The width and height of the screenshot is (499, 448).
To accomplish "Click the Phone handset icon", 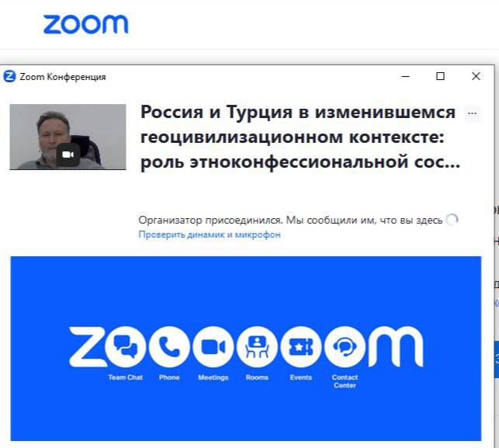I will (169, 347).
